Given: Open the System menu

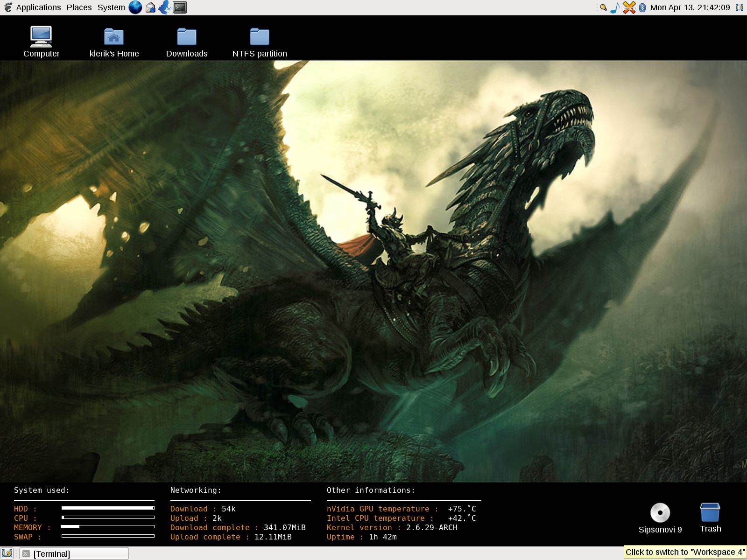Looking at the screenshot, I should pyautogui.click(x=111, y=7).
